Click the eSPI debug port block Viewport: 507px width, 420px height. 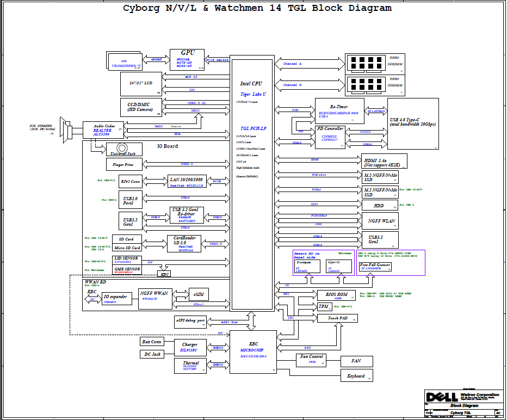click(190, 322)
